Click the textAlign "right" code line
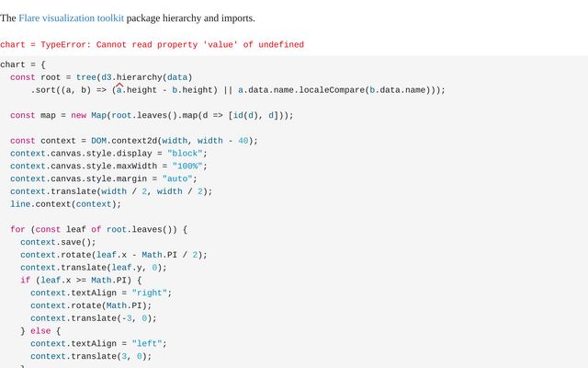The image size is (588, 368). pos(101,293)
